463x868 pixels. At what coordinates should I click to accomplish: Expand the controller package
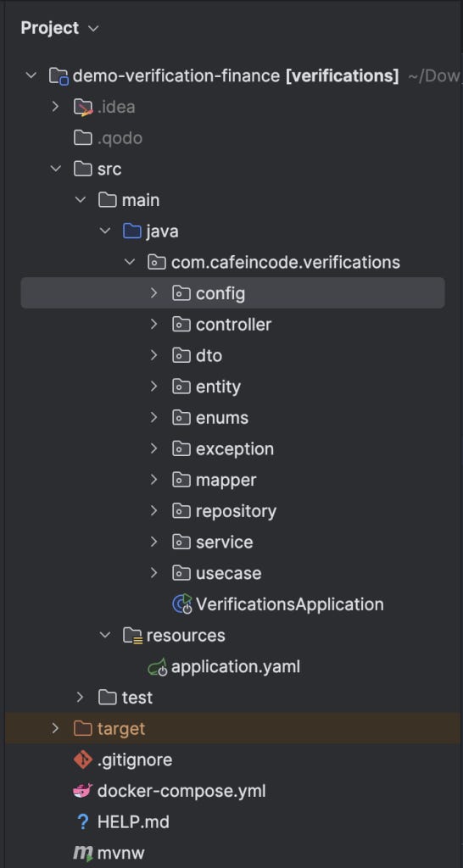click(154, 324)
